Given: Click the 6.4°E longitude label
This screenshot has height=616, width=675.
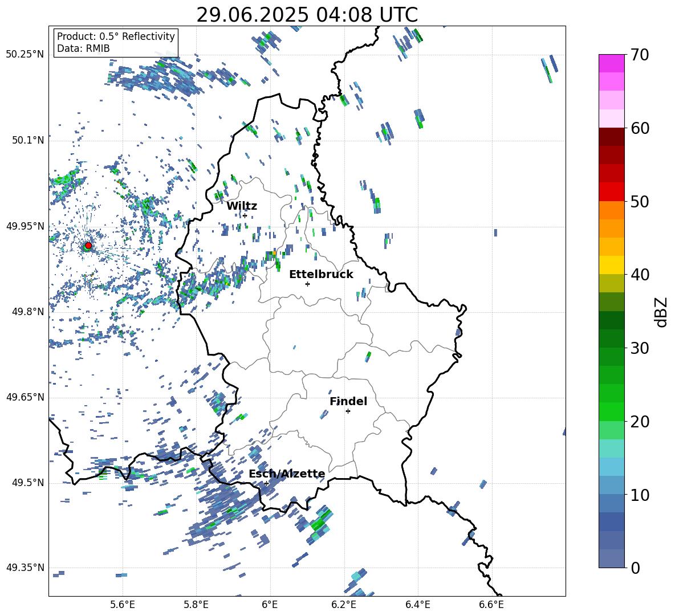Looking at the screenshot, I should point(417,605).
